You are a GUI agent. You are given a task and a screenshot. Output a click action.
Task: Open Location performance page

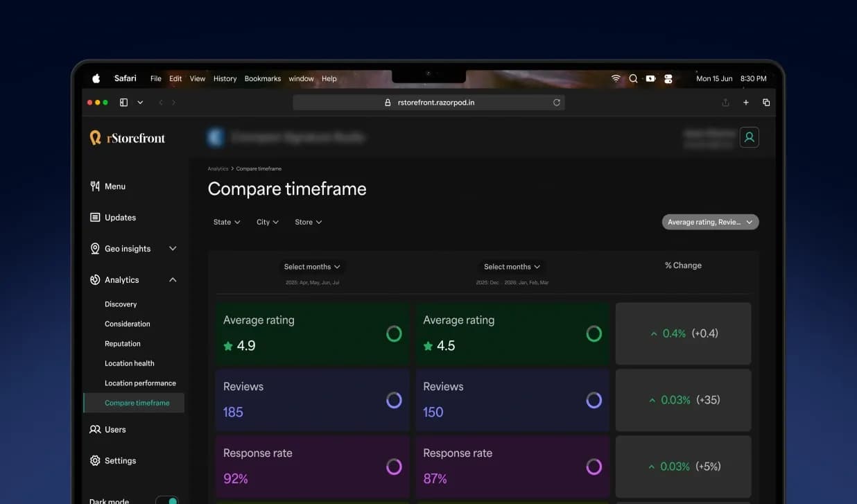(140, 383)
